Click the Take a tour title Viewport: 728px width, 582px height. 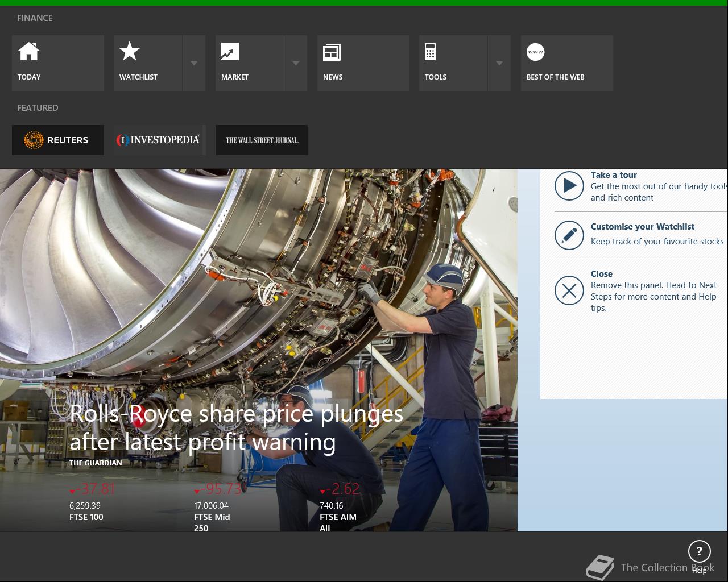pyautogui.click(x=614, y=175)
